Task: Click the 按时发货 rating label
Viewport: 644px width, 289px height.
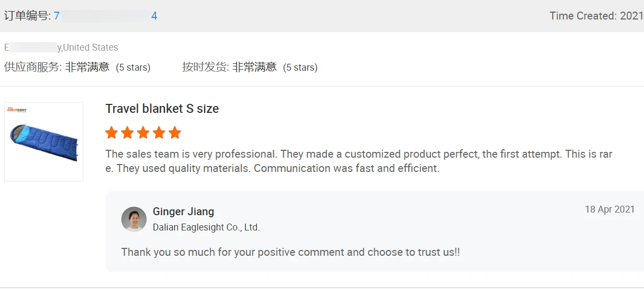Action: (x=206, y=68)
